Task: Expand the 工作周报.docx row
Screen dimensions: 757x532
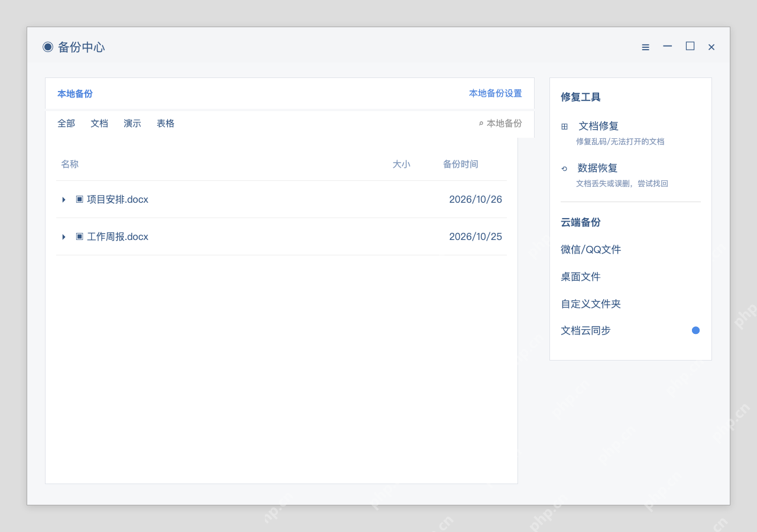Action: (64, 237)
